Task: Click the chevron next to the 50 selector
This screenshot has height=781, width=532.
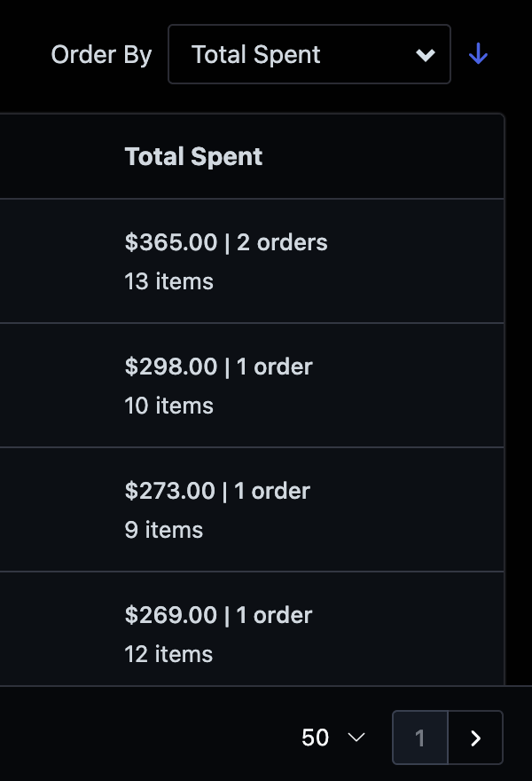Action: [357, 738]
